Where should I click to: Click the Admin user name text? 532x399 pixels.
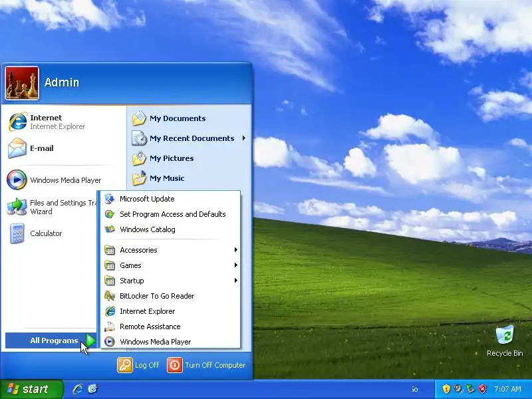point(61,82)
